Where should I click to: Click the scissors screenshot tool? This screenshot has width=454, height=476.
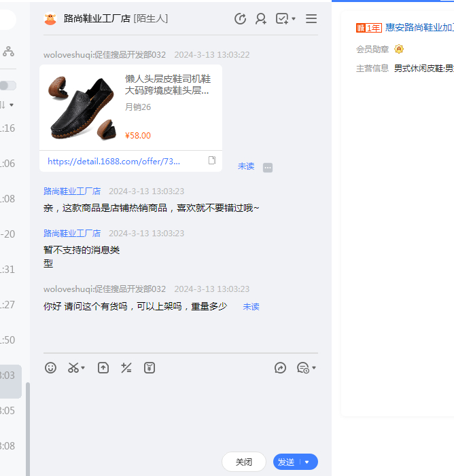(x=73, y=368)
